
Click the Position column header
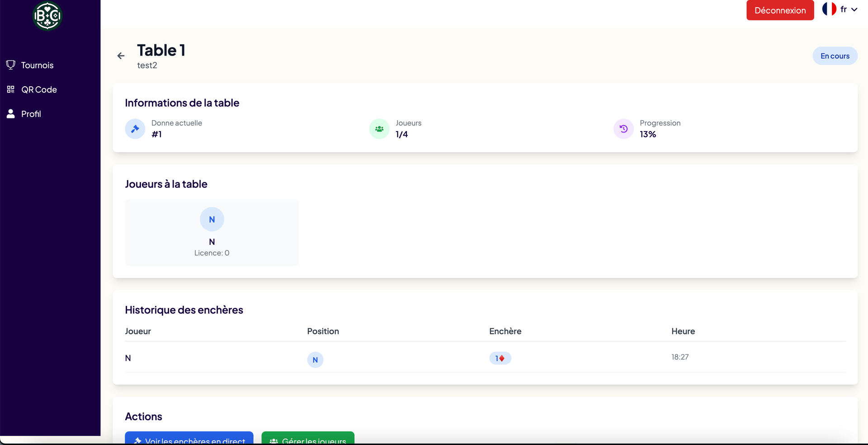click(323, 331)
